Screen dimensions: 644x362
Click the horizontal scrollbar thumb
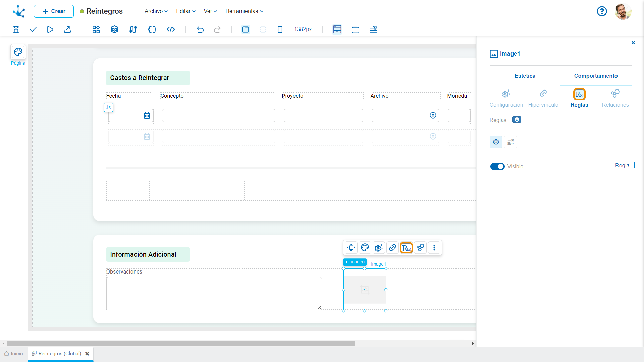(181, 344)
